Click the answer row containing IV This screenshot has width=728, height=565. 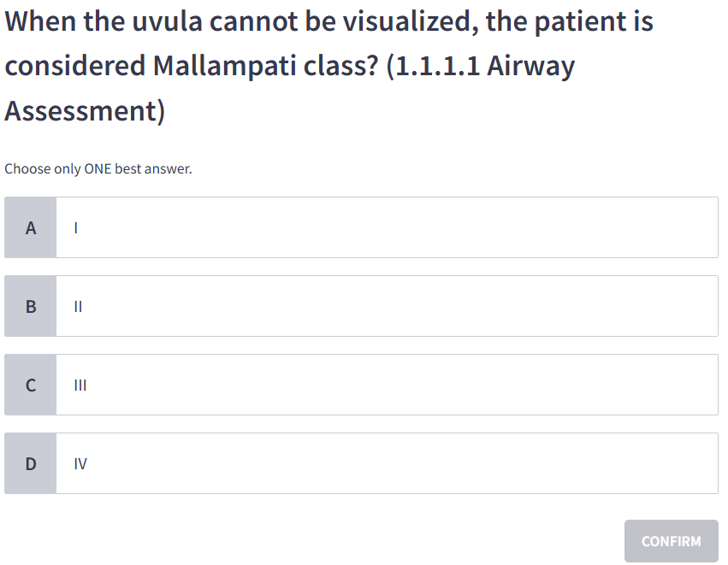[388, 463]
